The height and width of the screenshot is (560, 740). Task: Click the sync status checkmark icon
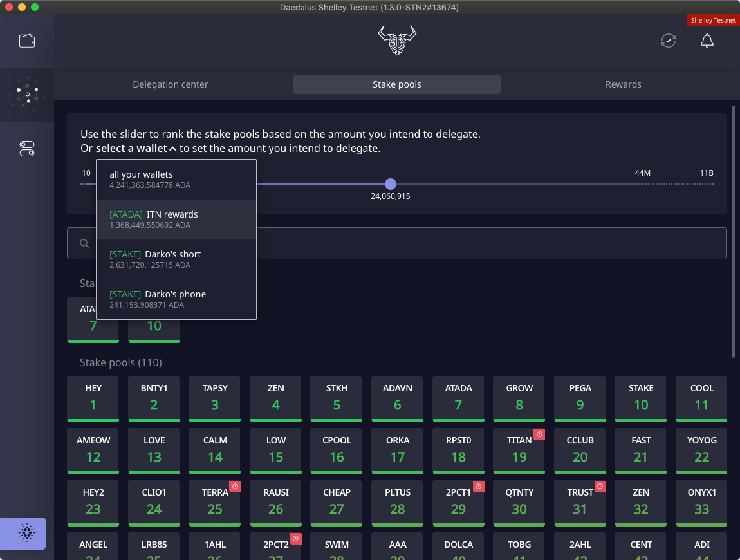pos(669,41)
